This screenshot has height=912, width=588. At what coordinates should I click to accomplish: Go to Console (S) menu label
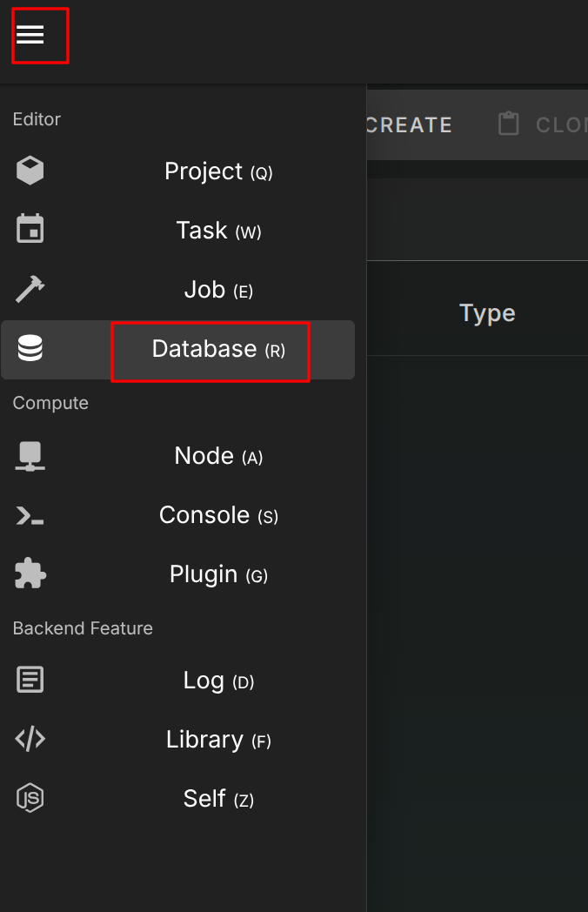coord(218,515)
